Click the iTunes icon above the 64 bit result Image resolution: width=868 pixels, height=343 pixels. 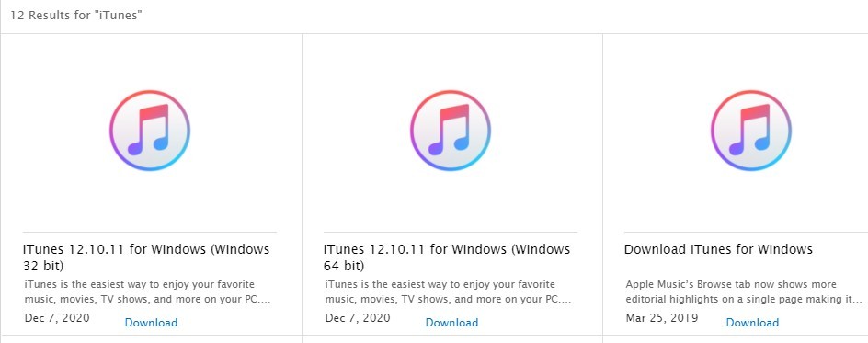[450, 131]
